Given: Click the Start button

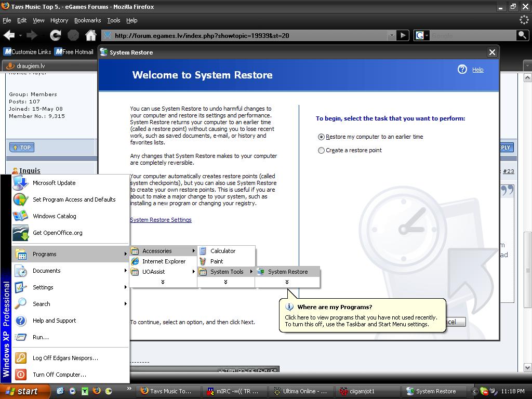Looking at the screenshot, I should tap(25, 391).
